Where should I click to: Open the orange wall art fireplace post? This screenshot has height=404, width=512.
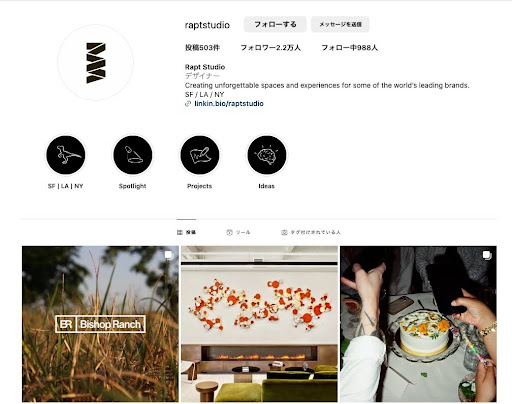[259, 324]
